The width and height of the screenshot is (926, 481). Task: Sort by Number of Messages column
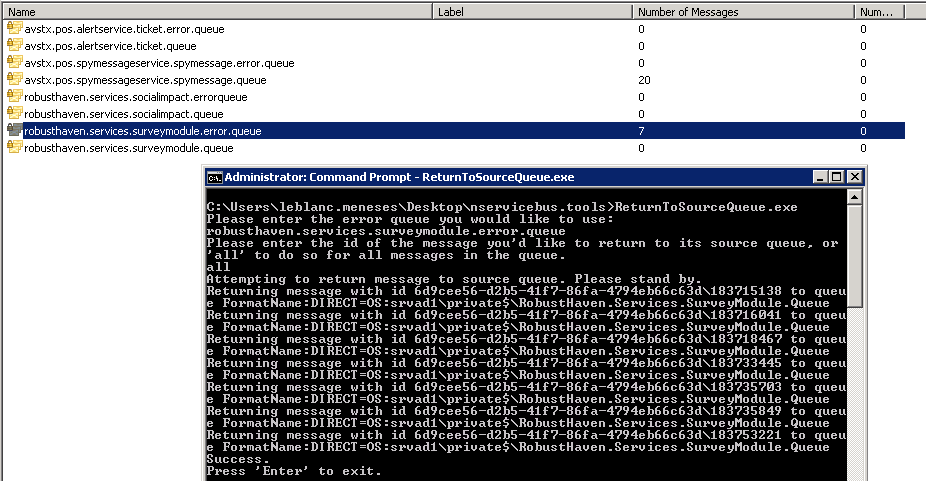pos(743,12)
